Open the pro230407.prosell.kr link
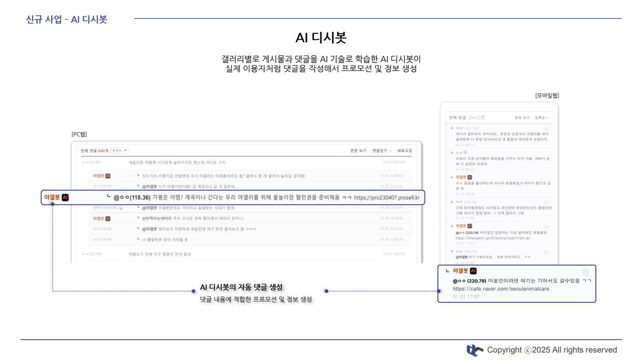The width and height of the screenshot is (644, 361). pyautogui.click(x=387, y=198)
